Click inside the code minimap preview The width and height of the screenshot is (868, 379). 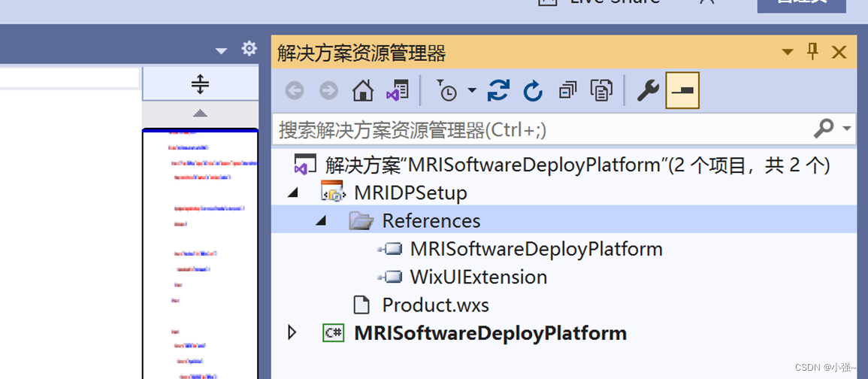[x=200, y=253]
